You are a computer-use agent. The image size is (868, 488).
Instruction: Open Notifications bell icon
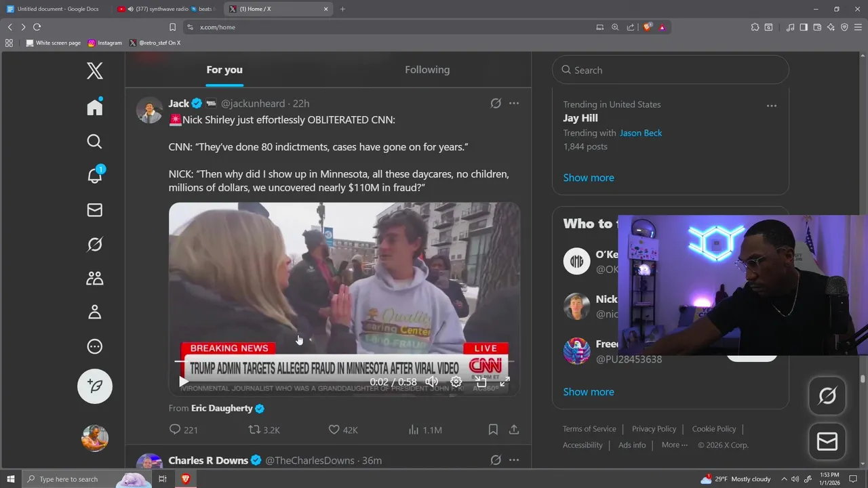(x=95, y=175)
